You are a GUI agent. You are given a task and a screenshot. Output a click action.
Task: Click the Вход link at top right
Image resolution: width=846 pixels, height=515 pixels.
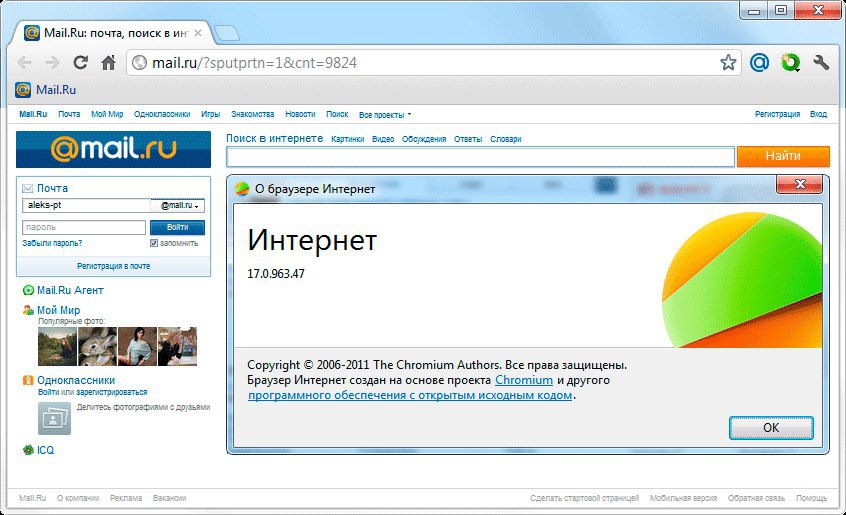pos(818,114)
